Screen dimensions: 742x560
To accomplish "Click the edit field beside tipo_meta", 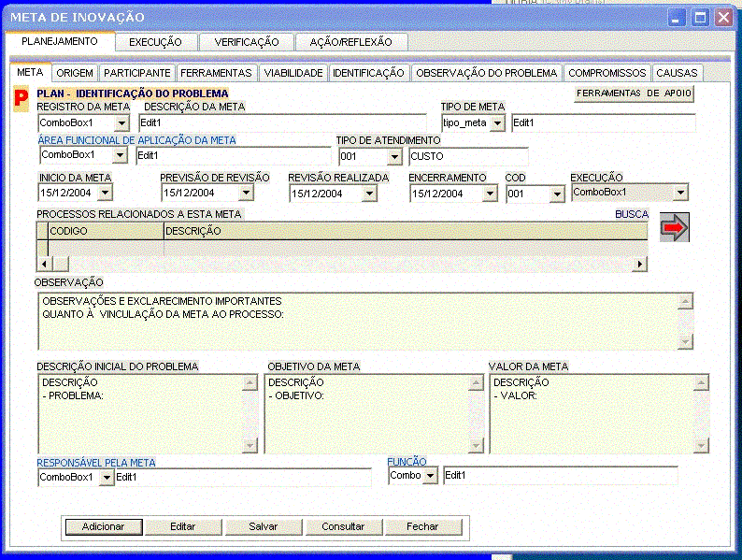I will (x=604, y=123).
